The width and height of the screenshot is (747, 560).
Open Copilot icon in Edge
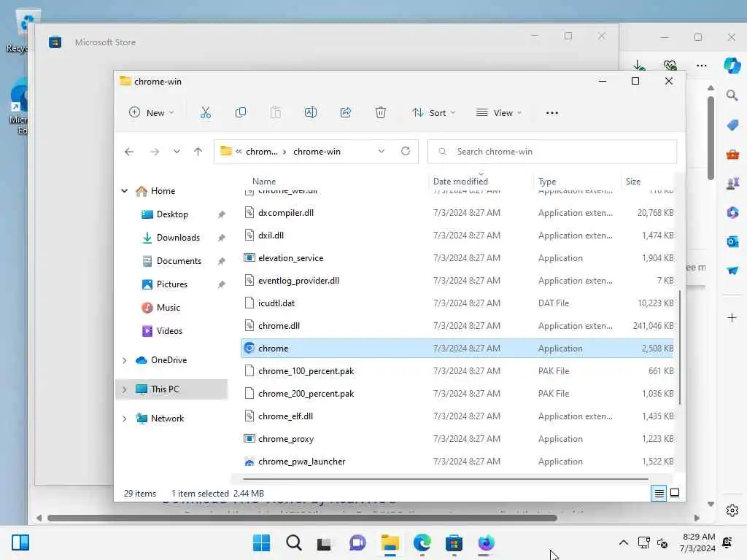tap(732, 65)
